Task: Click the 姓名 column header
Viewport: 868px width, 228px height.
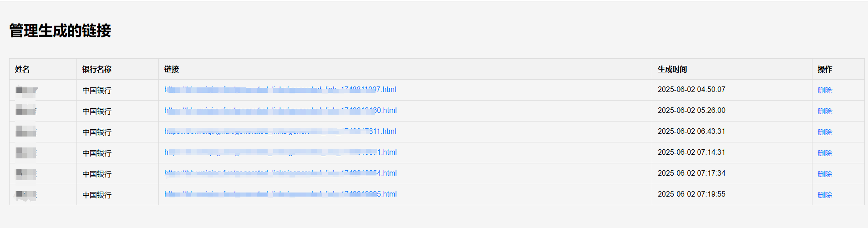Action: [22, 69]
